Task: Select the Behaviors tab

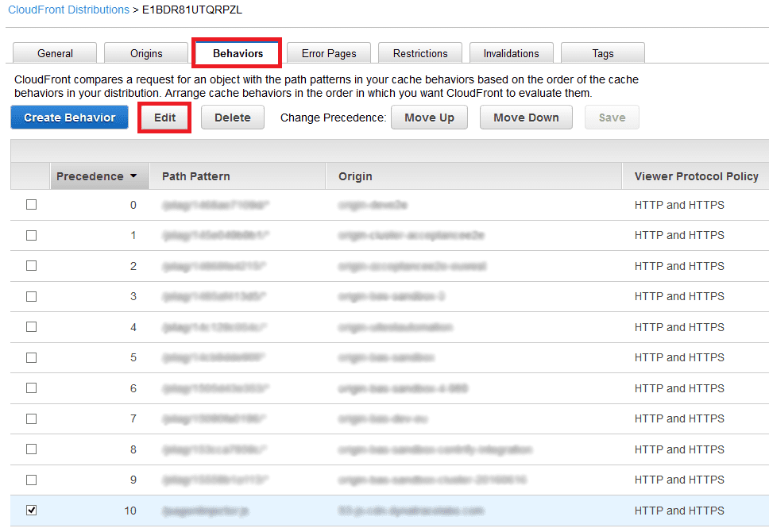Action: (238, 53)
